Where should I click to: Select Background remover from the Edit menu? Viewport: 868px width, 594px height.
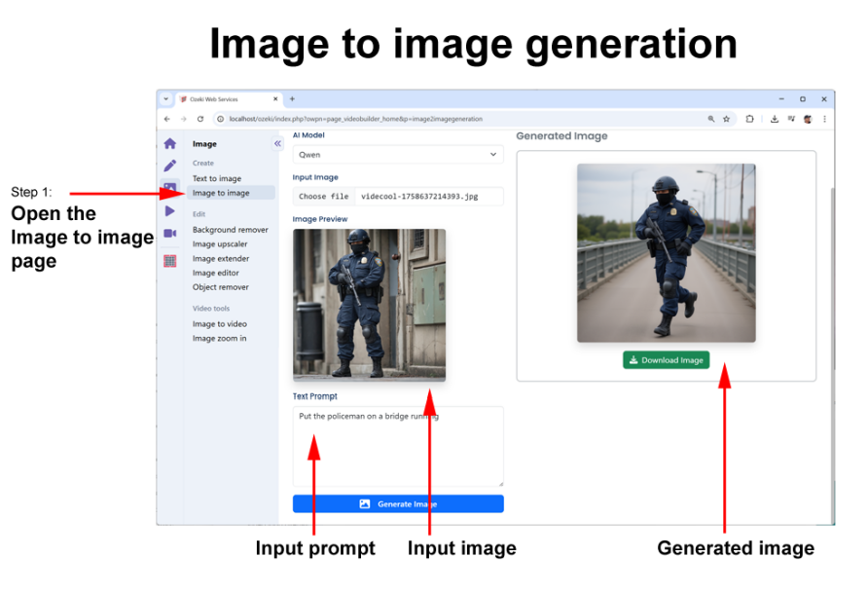(230, 230)
